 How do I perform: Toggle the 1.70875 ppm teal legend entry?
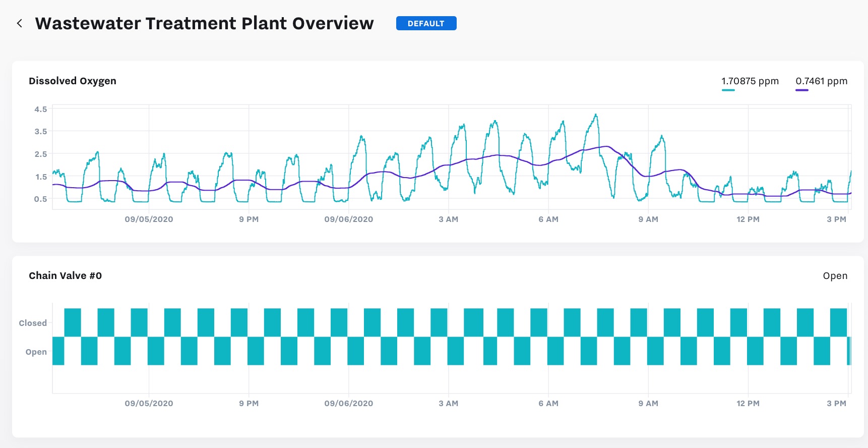(x=750, y=81)
